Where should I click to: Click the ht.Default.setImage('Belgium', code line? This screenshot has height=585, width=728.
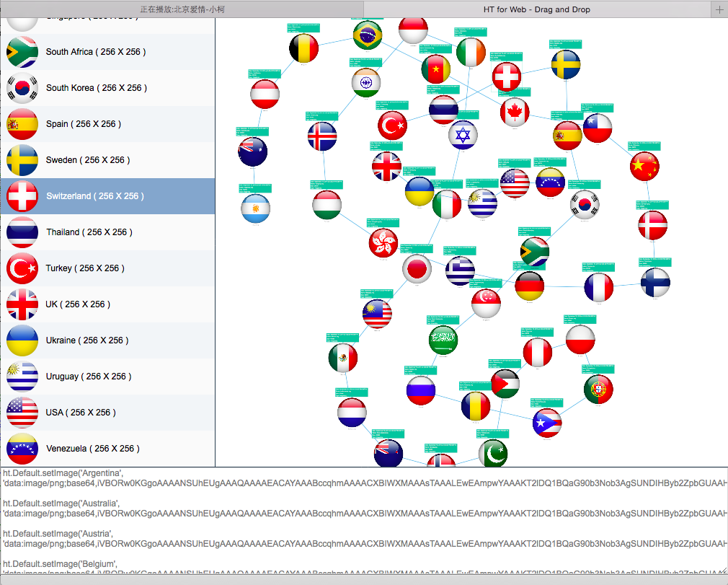click(59, 563)
